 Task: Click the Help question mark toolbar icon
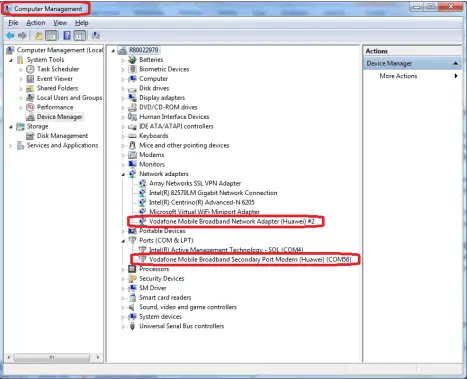[67, 35]
